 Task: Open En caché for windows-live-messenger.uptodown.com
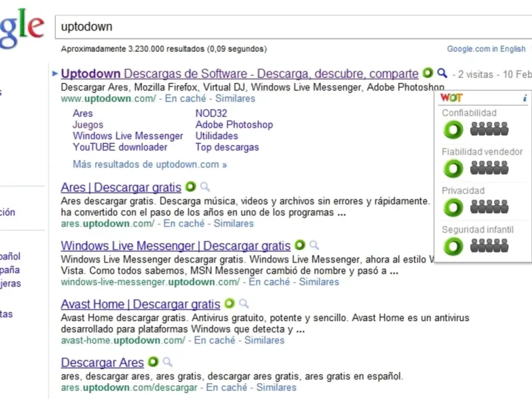tap(269, 282)
